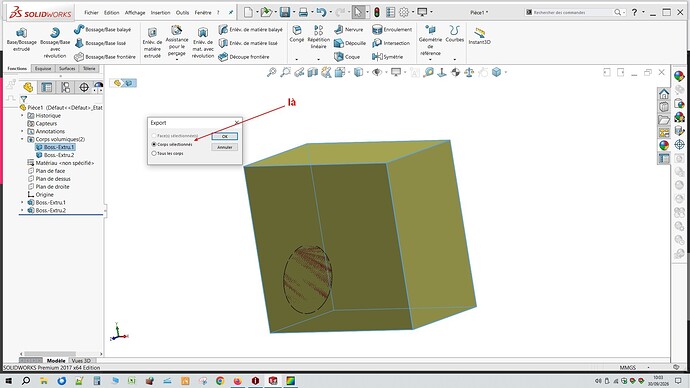Expand bottom Boss.-Extru.1 feature node

click(x=22, y=203)
